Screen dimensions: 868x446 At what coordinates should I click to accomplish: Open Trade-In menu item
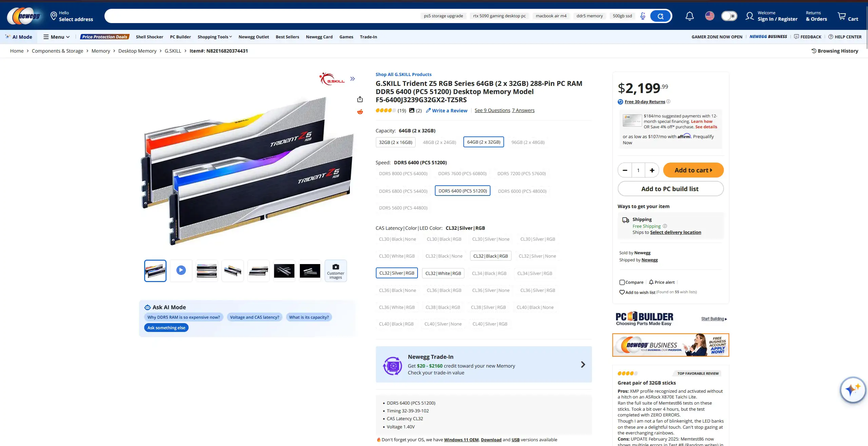[x=368, y=37]
